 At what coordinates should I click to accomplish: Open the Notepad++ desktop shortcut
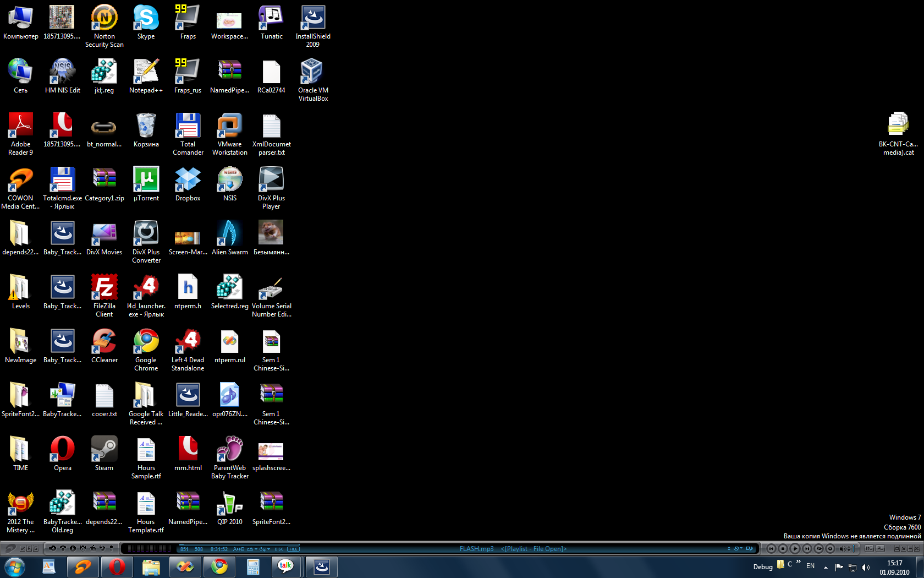click(146, 73)
